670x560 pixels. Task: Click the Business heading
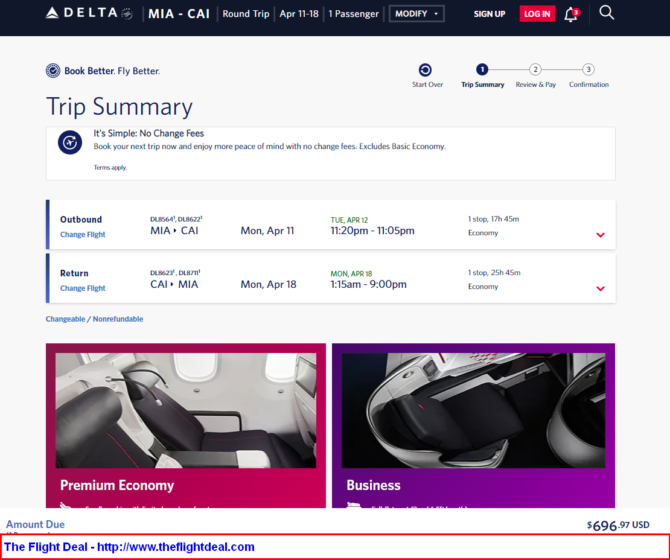[x=373, y=485]
